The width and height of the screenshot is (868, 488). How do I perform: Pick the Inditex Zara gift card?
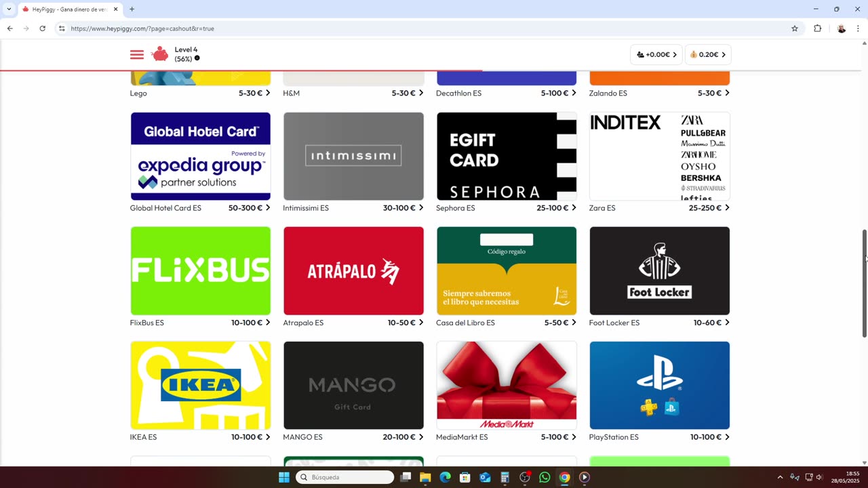click(x=660, y=156)
